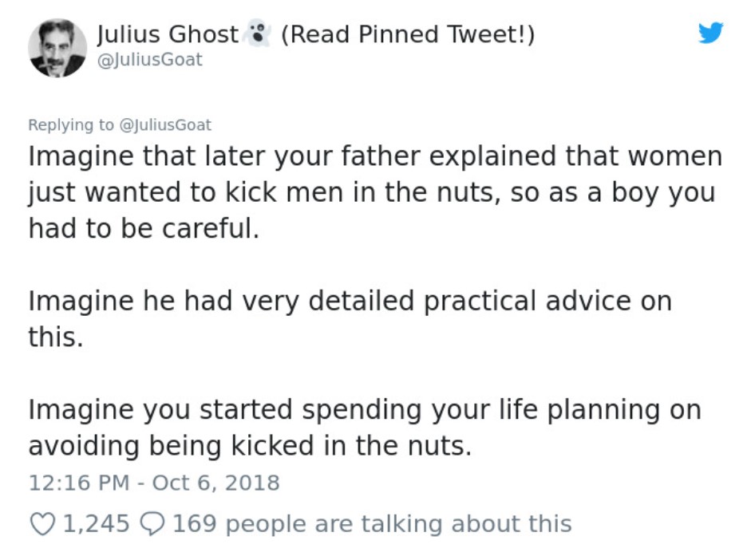The image size is (751, 560).
Task: Click the 1,245 likes count
Action: (97, 523)
